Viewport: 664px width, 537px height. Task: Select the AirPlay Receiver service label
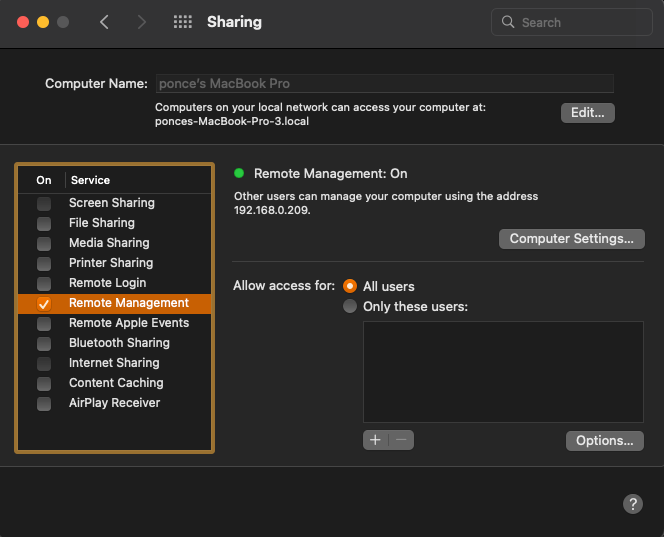114,403
